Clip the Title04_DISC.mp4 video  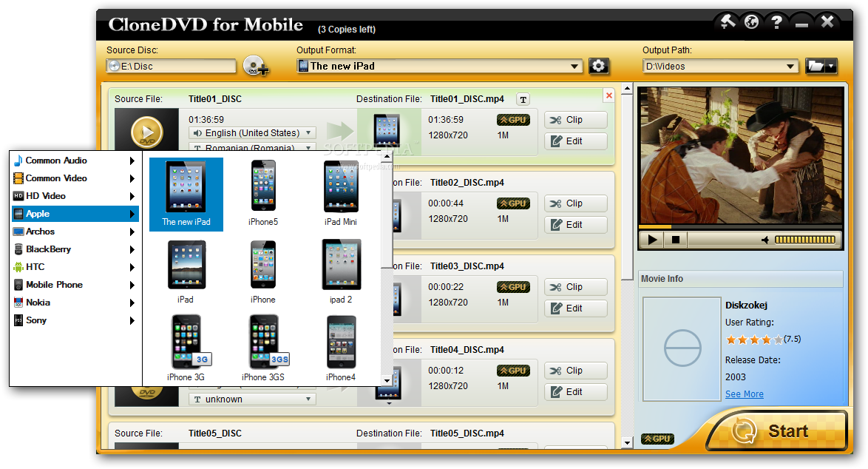(576, 371)
